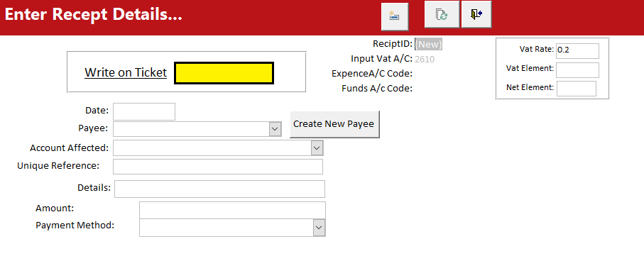Focus the Unique Reference text box
The image size is (644, 256).
[218, 167]
